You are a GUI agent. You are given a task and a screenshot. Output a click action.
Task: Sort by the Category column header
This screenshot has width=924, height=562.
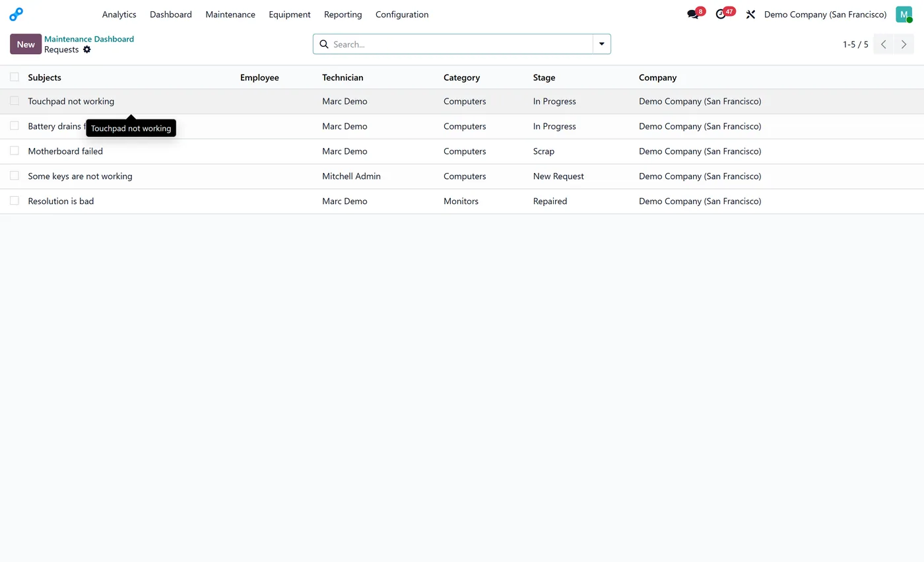click(x=461, y=77)
